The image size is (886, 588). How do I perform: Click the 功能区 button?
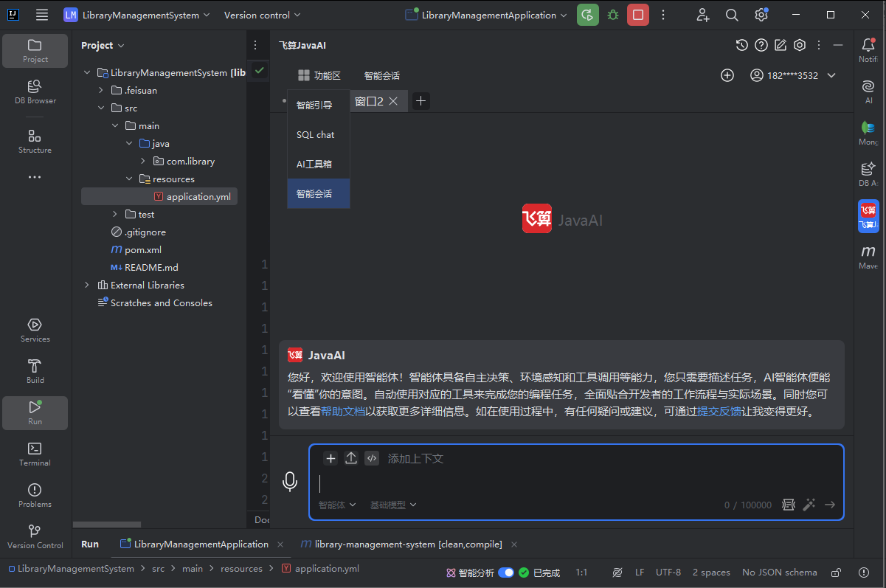(319, 75)
